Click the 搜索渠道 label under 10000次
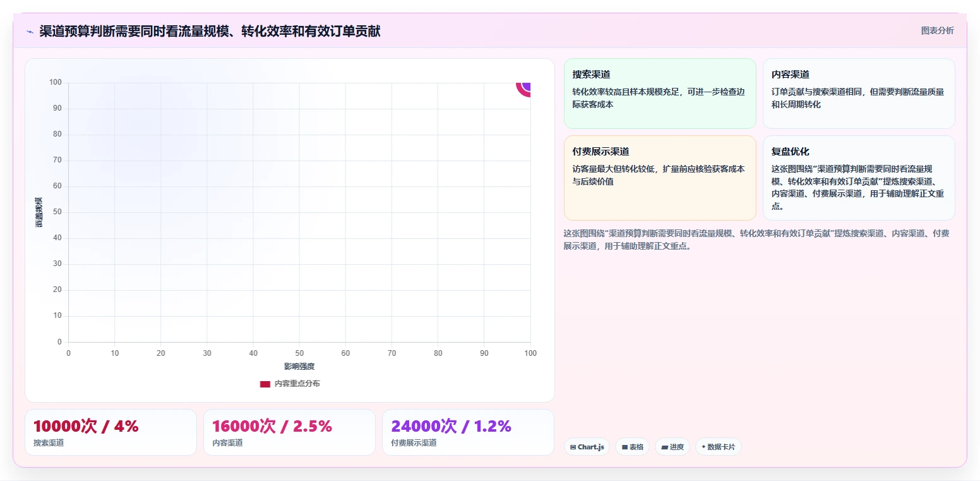The width and height of the screenshot is (980, 481). click(x=49, y=443)
